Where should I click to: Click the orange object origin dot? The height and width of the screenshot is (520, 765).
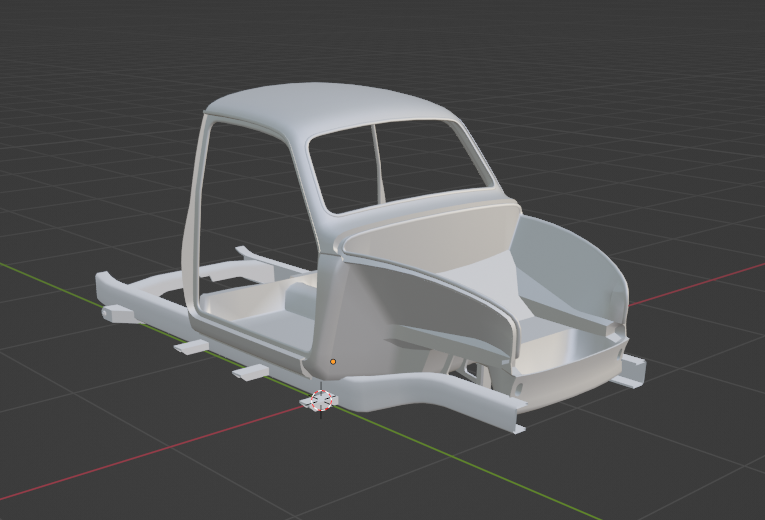(333, 361)
